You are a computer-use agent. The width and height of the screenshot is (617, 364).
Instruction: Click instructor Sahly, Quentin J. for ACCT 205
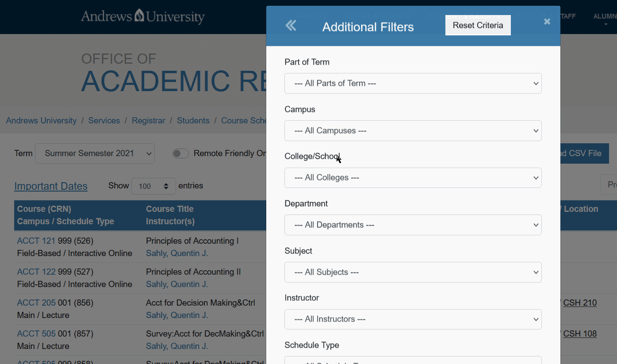[177, 315]
